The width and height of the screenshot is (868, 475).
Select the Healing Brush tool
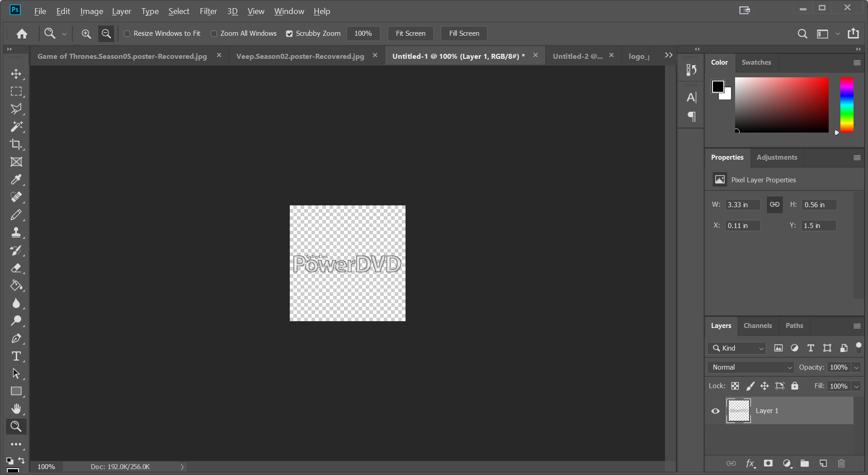click(16, 197)
